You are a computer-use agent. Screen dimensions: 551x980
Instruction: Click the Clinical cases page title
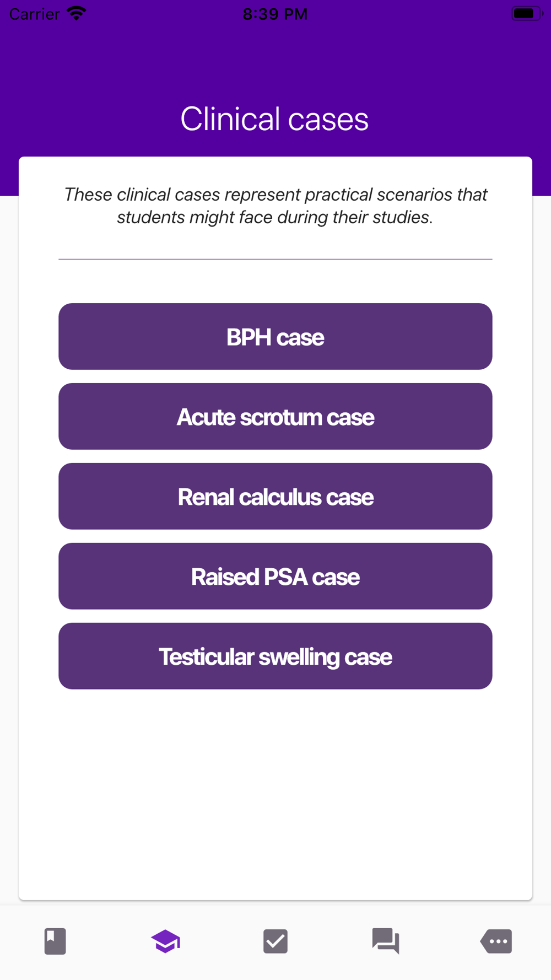click(274, 119)
